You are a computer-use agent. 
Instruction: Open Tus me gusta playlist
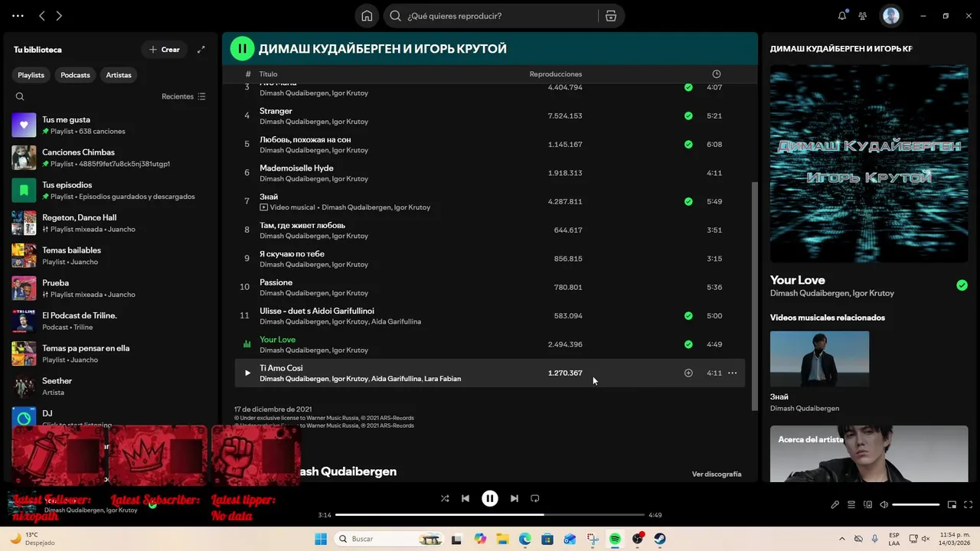pos(111,125)
